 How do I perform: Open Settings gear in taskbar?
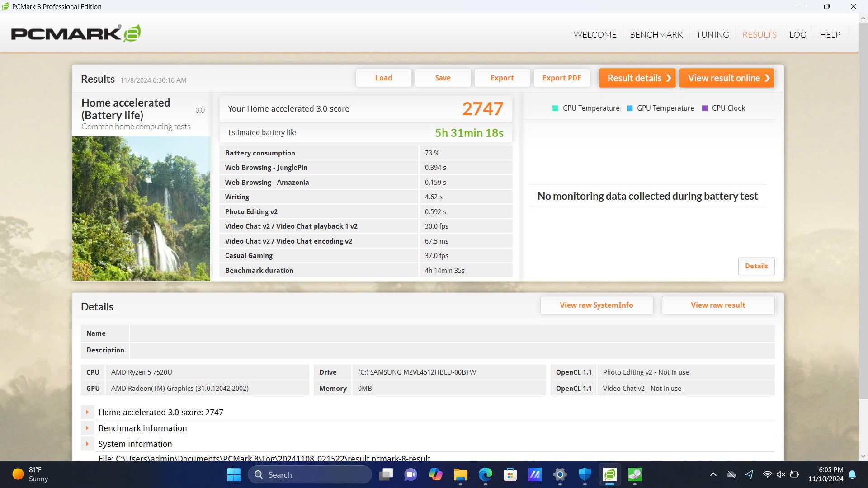click(560, 474)
